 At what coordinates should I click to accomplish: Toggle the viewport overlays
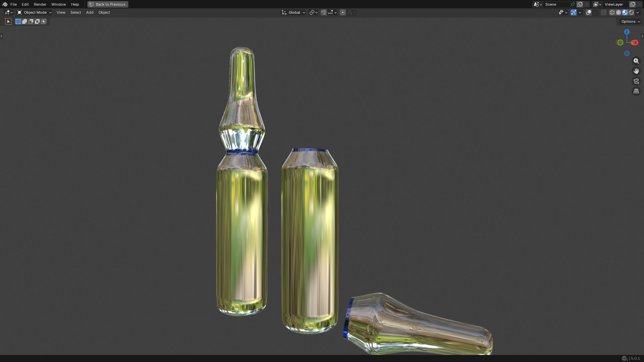589,12
